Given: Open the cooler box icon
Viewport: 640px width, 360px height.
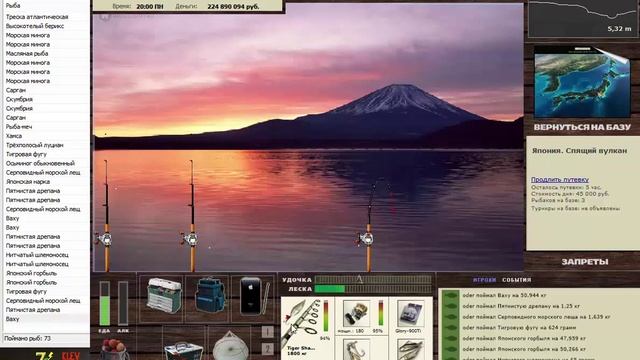Looking at the screenshot, I should coord(183,350).
